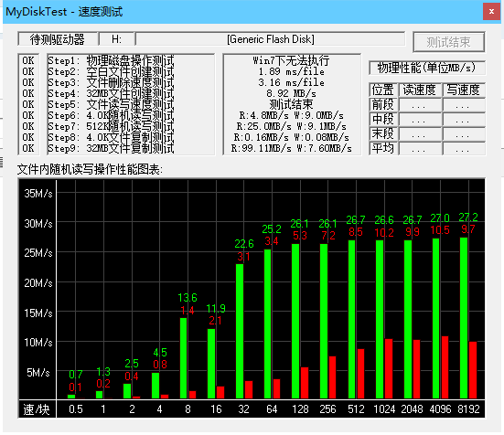Click the R:0.16MB/s W:0.08MB/s result

291,137
